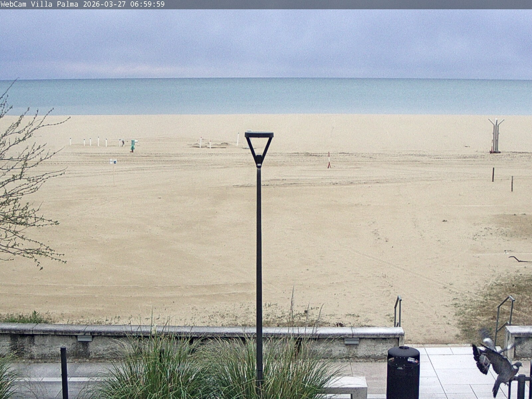Select the beach shower tower at far right
This screenshot has height=399, width=532.
pyautogui.click(x=495, y=135)
